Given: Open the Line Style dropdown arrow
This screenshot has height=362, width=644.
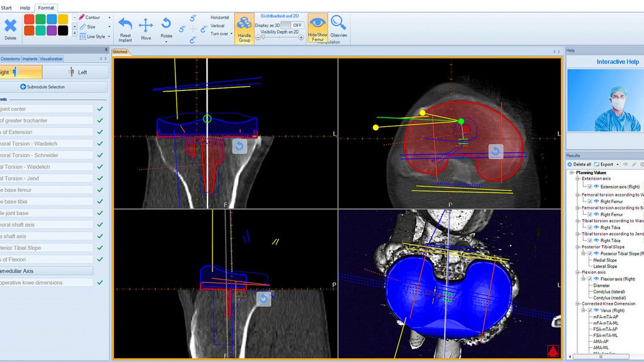Looking at the screenshot, I should (x=109, y=36).
